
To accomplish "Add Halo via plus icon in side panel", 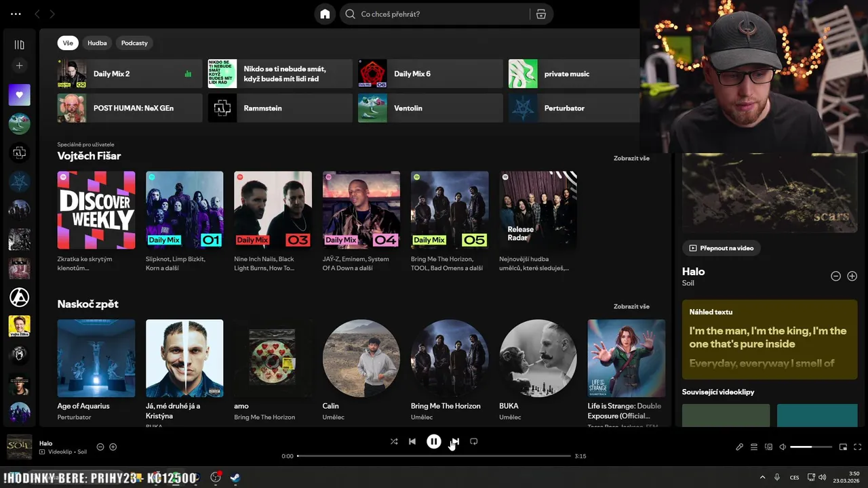I will pyautogui.click(x=852, y=276).
